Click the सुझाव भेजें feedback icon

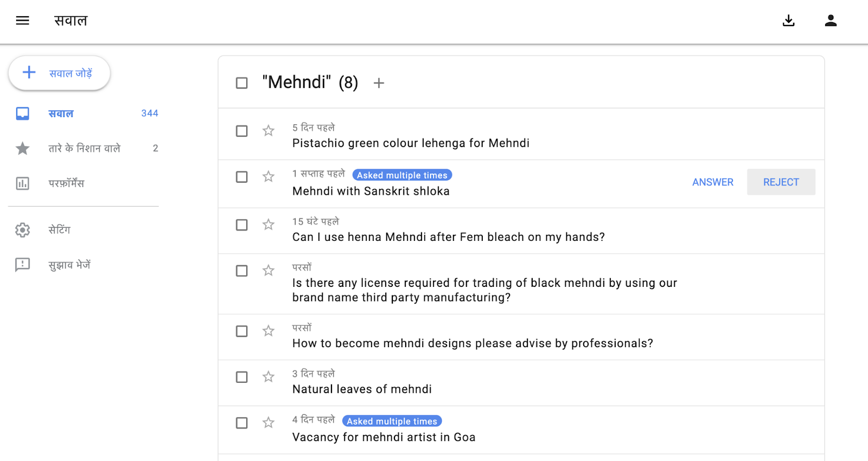(22, 265)
